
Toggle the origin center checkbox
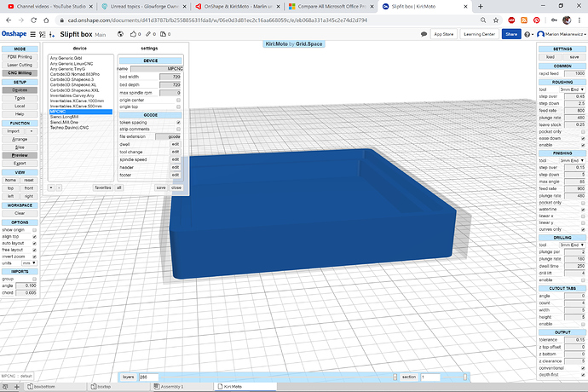178,101
